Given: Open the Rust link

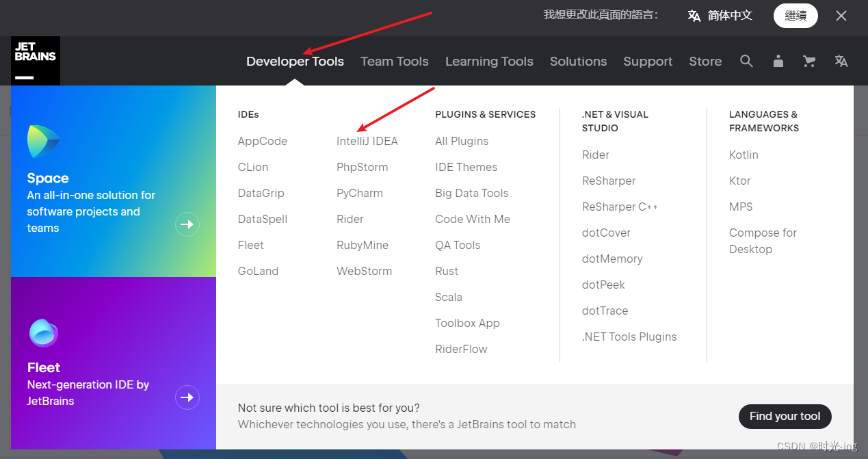Looking at the screenshot, I should click(x=447, y=271).
